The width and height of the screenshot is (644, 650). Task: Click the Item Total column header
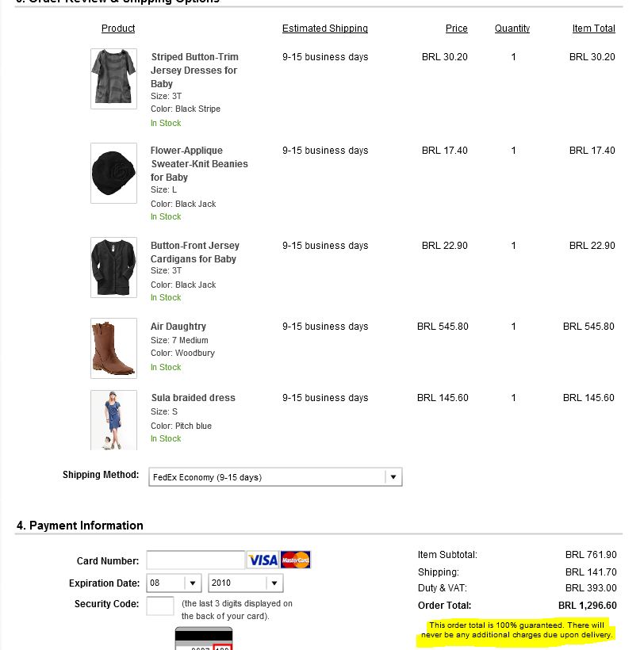tap(593, 29)
